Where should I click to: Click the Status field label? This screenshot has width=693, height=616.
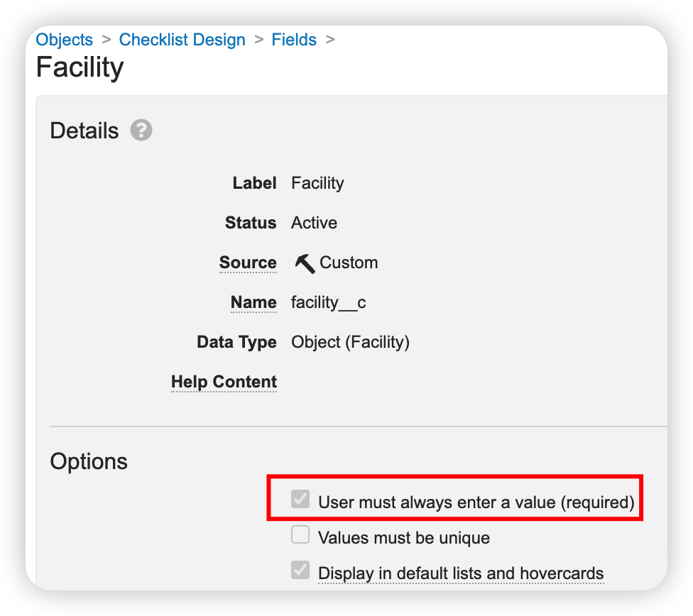tap(251, 223)
